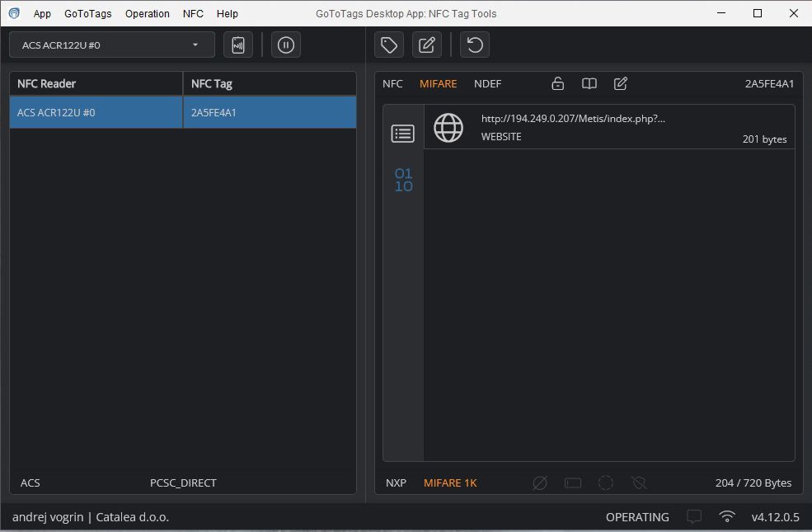Open the Operation menu
Viewport: 812px width, 532px height.
(148, 13)
